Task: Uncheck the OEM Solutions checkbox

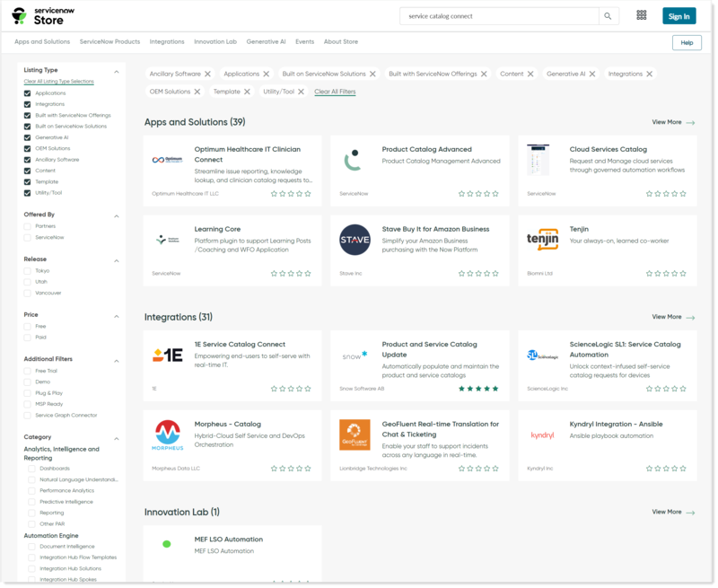Action: point(28,149)
